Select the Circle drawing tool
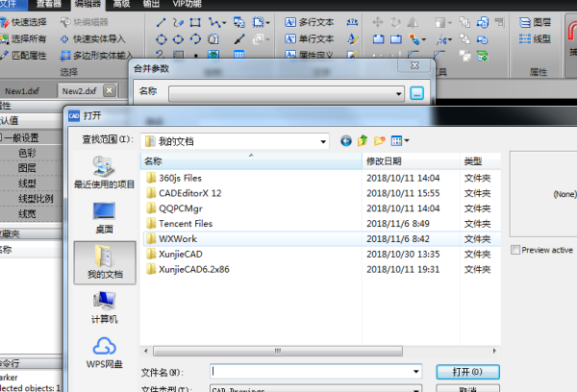This screenshot has width=577, height=392. tap(162, 39)
